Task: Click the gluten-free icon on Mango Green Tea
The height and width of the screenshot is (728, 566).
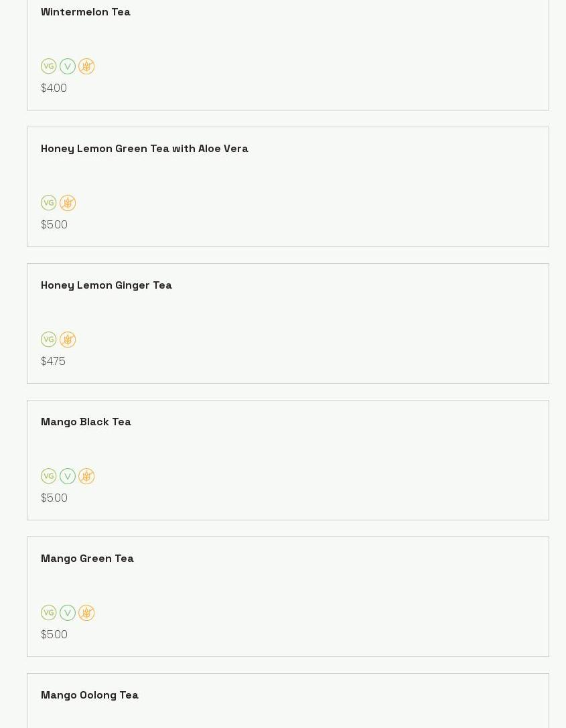Action: [x=86, y=612]
